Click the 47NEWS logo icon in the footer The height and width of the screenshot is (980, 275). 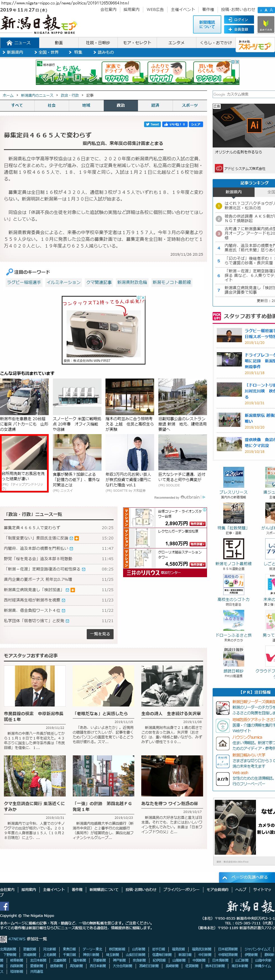tap(3, 939)
